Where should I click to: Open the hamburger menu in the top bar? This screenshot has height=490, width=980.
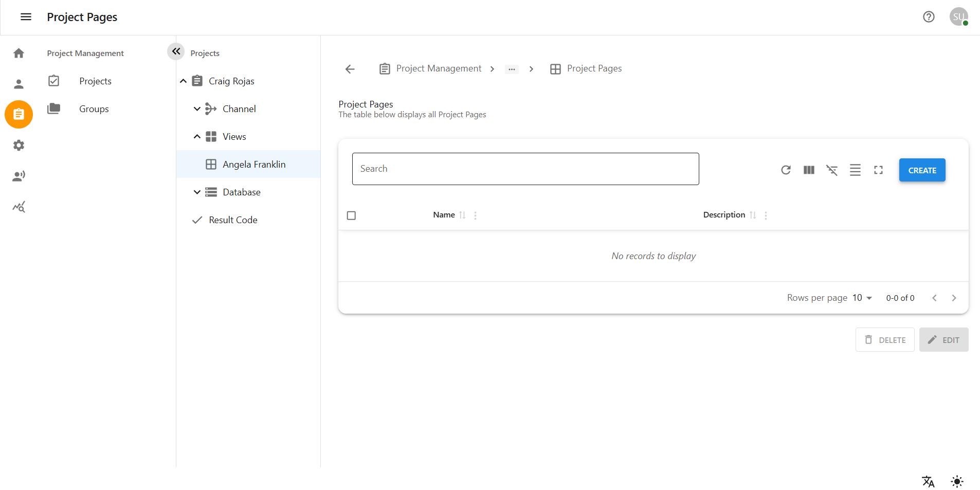tap(25, 17)
